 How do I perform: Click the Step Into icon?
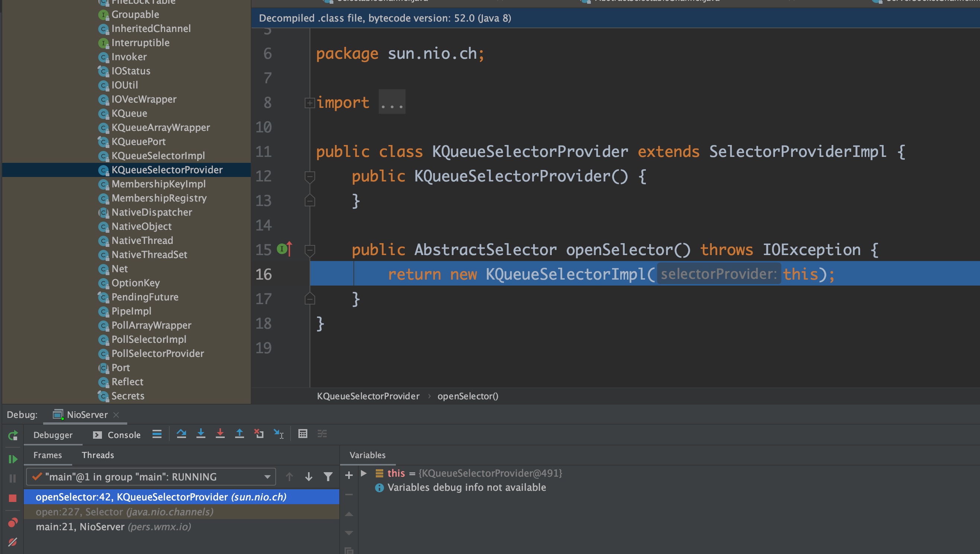pos(201,434)
